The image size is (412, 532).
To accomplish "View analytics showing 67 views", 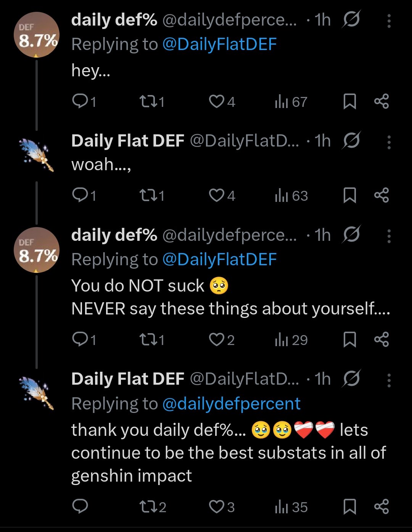I will coord(291,102).
